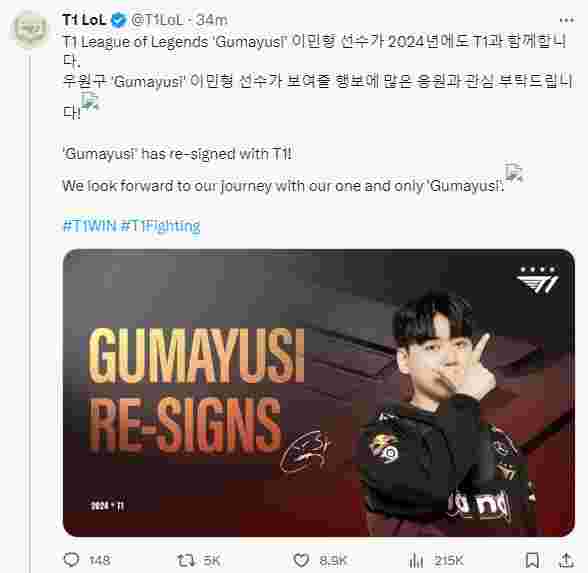Viewport: 588px width, 573px height.
Task: Share the tweet via share icon
Action: point(567,560)
